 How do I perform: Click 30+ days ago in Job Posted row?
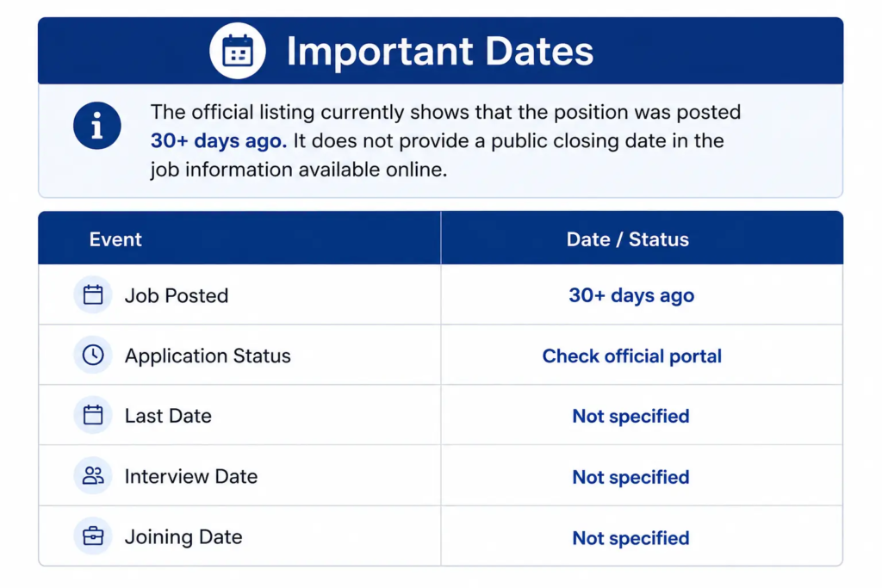click(x=631, y=295)
